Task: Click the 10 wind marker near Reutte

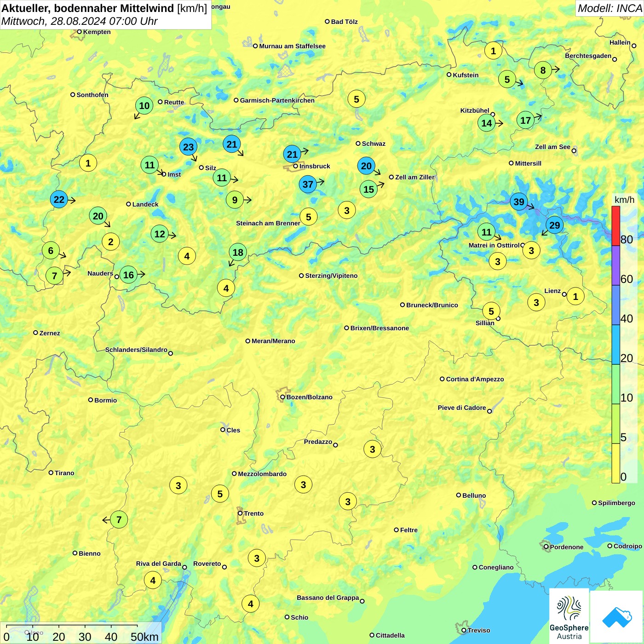Action: [x=144, y=105]
